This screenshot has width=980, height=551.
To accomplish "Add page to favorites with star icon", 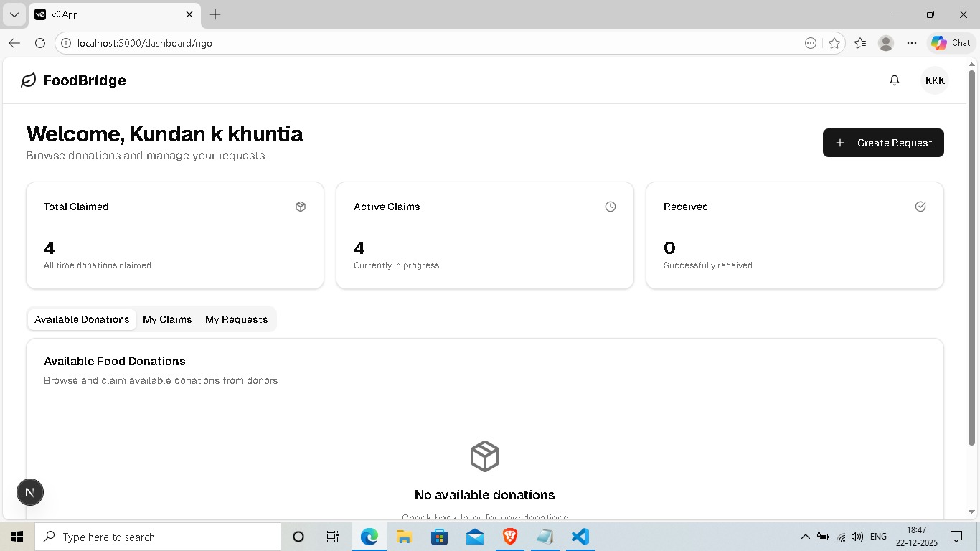I will click(x=834, y=43).
